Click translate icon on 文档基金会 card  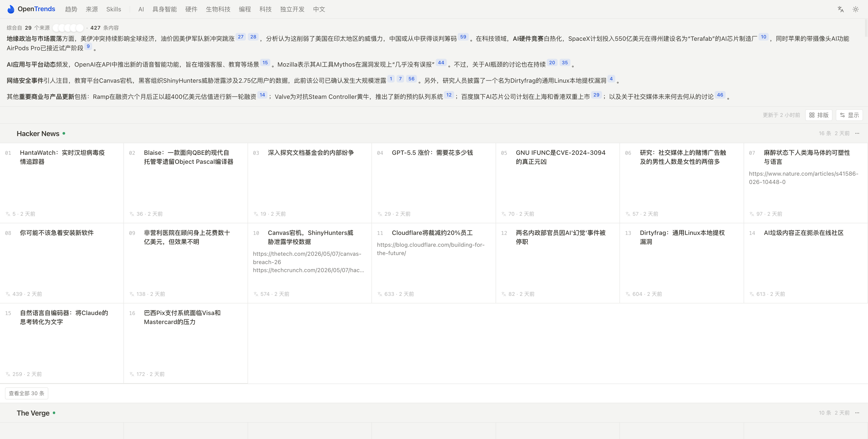[x=256, y=214]
